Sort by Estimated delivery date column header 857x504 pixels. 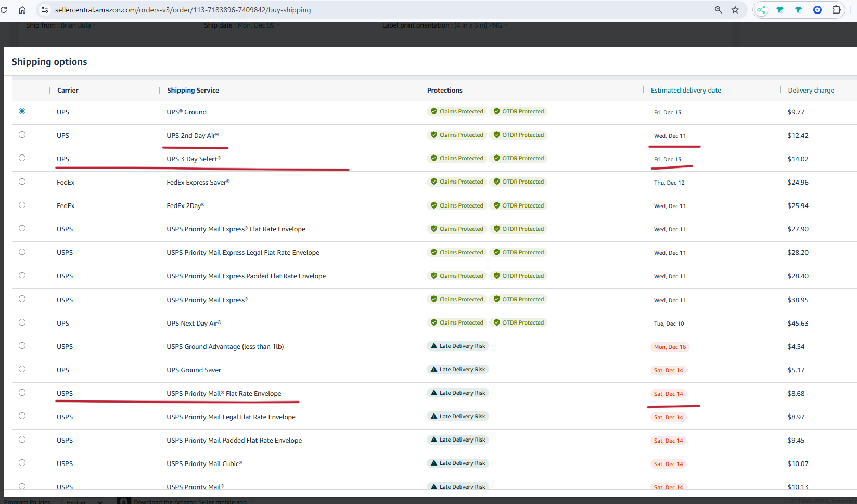tap(686, 91)
